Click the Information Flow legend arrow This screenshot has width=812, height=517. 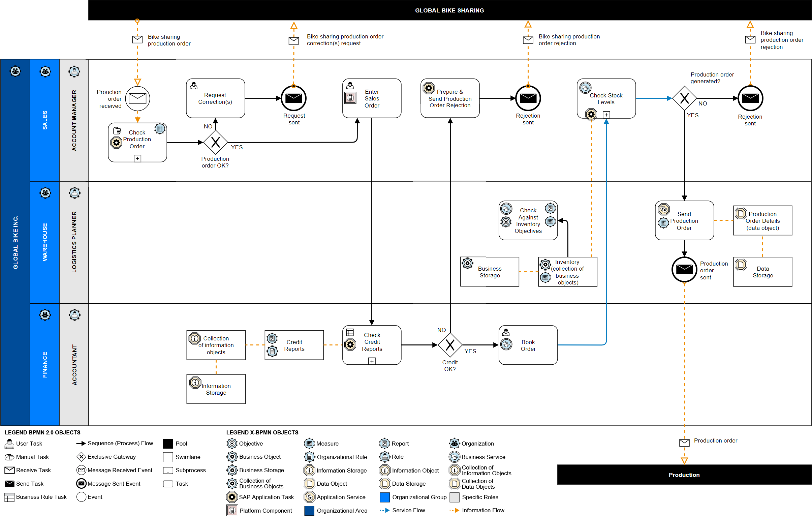point(455,511)
